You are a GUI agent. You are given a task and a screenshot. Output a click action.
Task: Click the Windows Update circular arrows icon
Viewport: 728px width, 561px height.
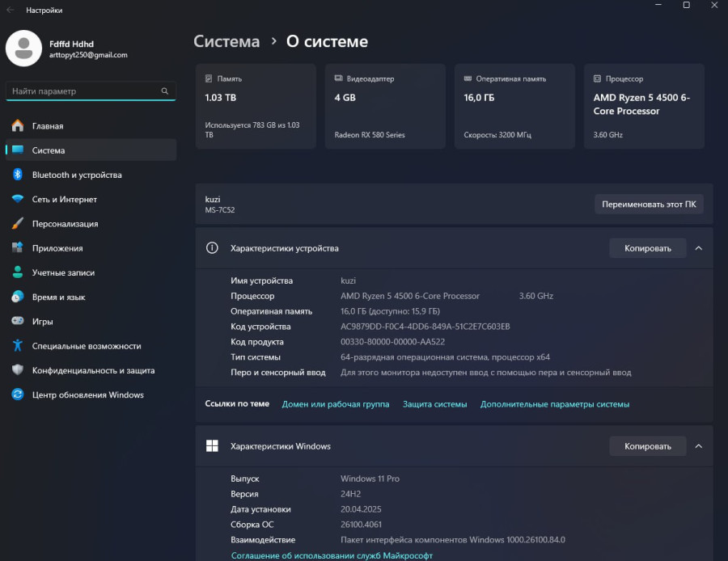tap(18, 394)
